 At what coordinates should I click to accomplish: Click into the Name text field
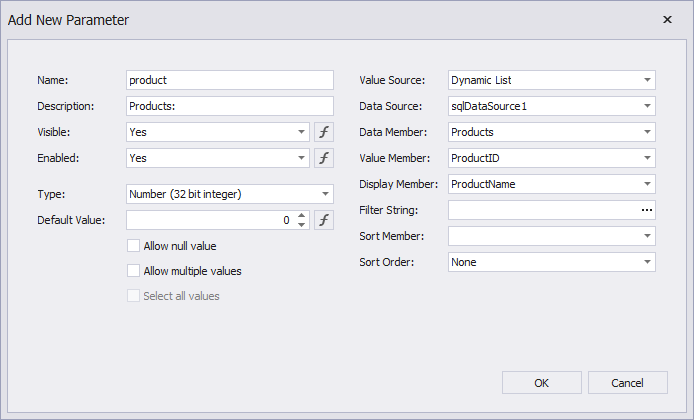(x=229, y=80)
